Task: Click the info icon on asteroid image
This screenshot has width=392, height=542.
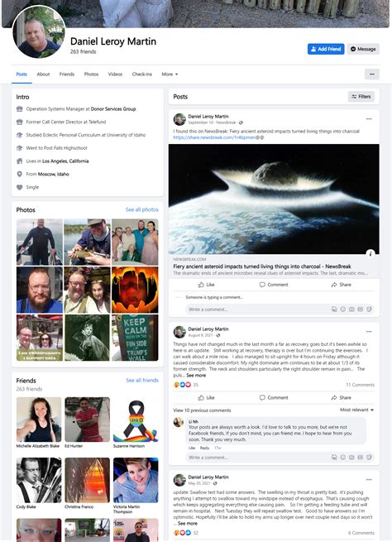Action: tap(370, 253)
